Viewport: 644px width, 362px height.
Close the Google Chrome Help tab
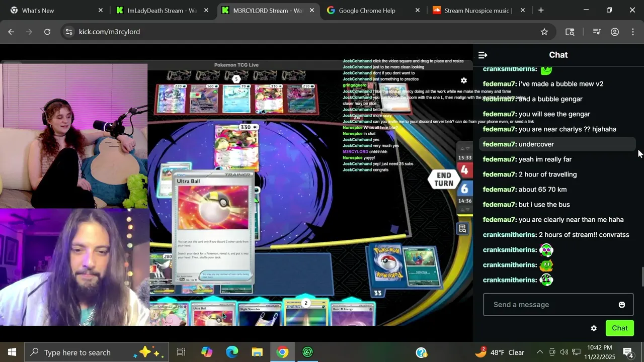(418, 10)
